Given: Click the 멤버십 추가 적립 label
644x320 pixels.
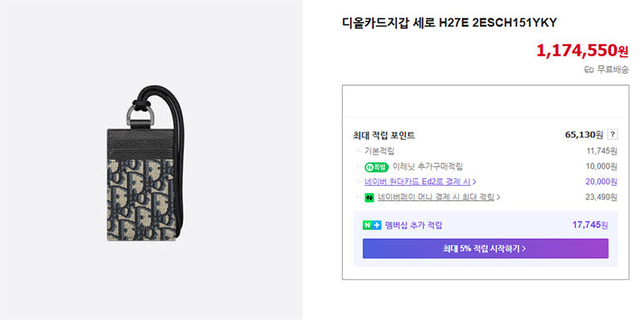Looking at the screenshot, I should (x=414, y=225).
